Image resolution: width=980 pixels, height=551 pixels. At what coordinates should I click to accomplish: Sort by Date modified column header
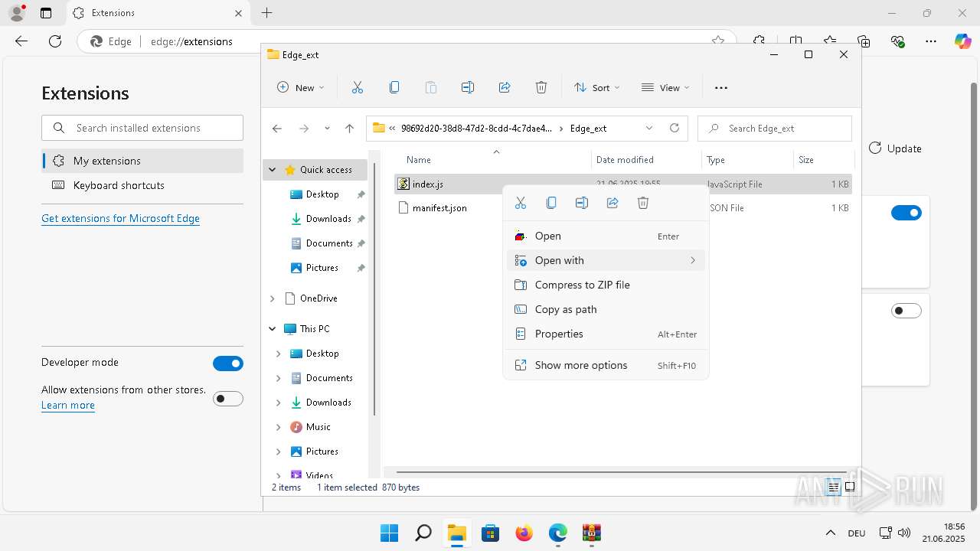pos(645,160)
